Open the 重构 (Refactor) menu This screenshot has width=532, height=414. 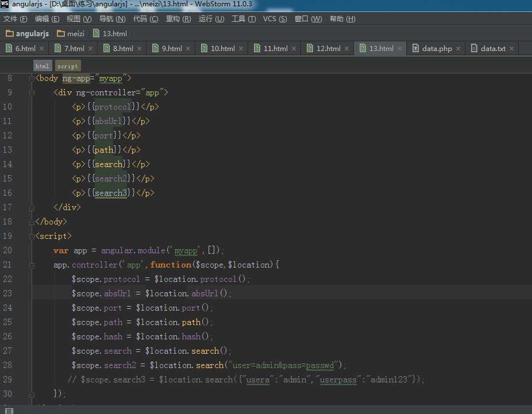coord(178,19)
